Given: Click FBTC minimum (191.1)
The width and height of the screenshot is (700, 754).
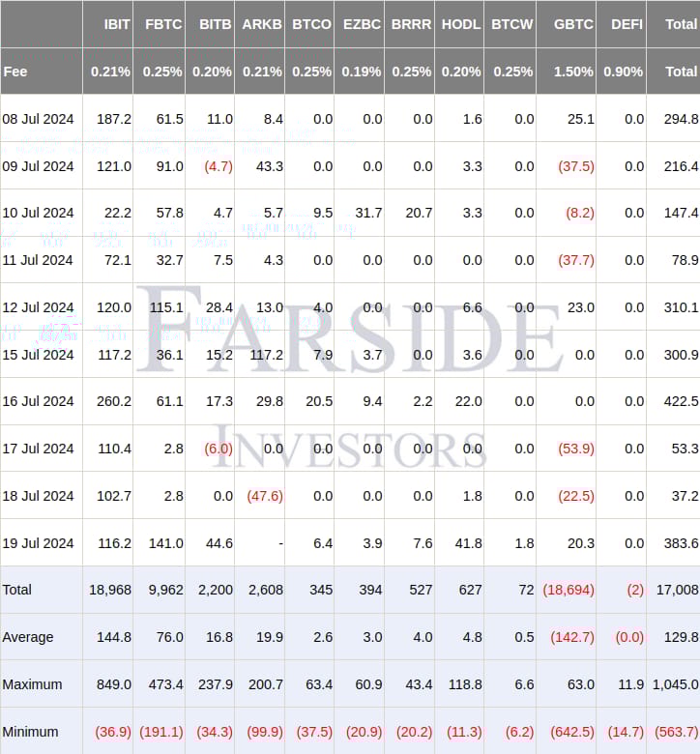Looking at the screenshot, I should click(161, 732).
